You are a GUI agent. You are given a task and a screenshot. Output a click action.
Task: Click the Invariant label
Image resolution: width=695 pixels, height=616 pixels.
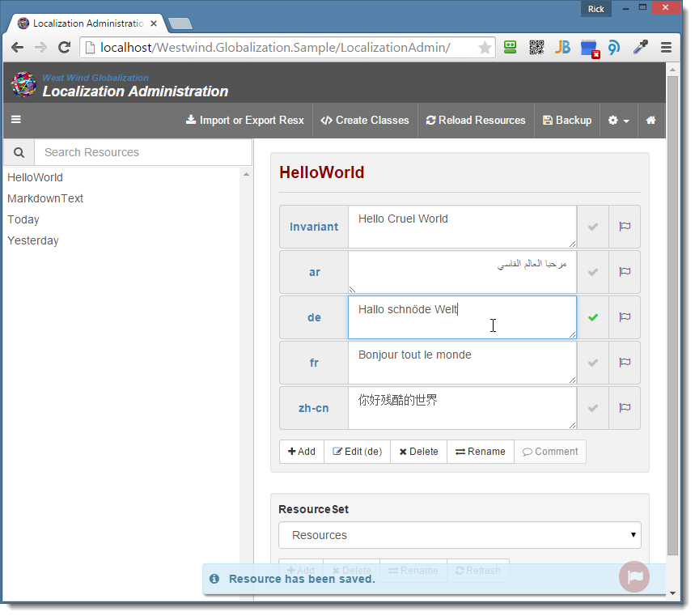pos(314,227)
